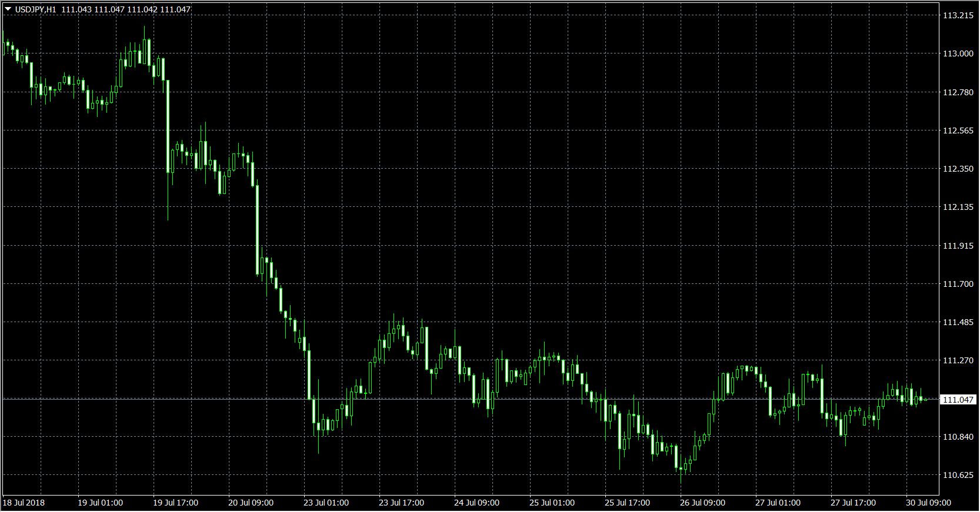Select the 110.625 price scale label
The height and width of the screenshot is (512, 980).
pyautogui.click(x=958, y=475)
